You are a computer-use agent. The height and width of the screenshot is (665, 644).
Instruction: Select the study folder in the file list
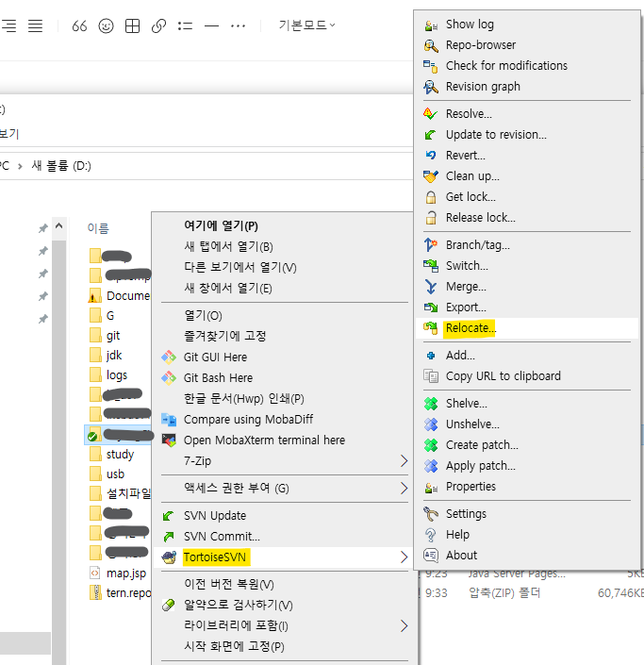[x=120, y=455]
